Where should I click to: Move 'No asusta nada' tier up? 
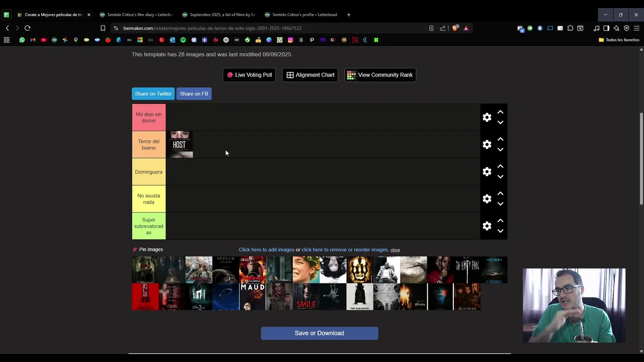pyautogui.click(x=500, y=194)
